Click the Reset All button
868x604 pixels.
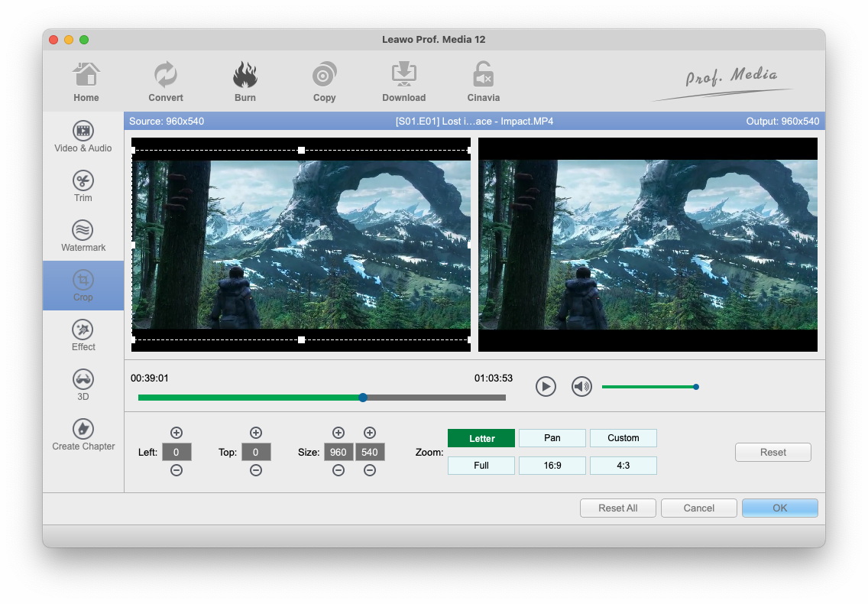pyautogui.click(x=618, y=508)
